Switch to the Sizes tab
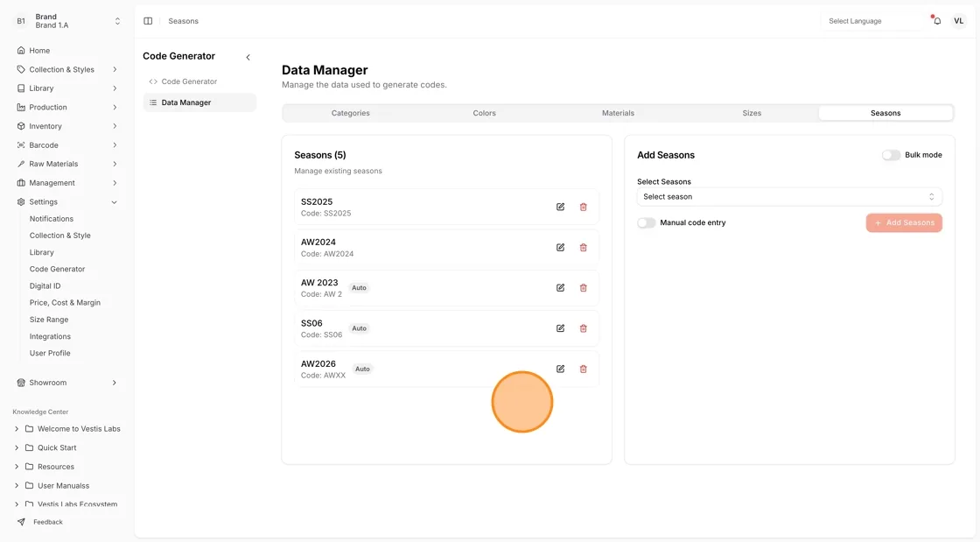 (752, 113)
